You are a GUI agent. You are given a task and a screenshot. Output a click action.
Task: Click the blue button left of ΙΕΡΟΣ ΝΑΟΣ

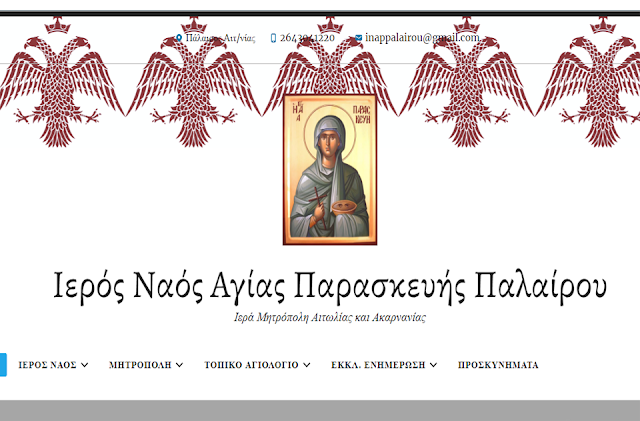[3, 365]
